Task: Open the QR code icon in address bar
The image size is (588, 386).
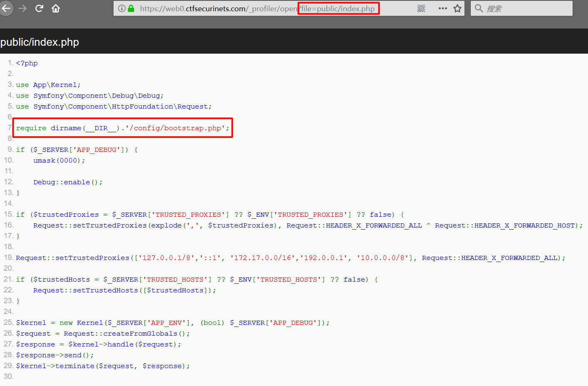Action: (421, 8)
